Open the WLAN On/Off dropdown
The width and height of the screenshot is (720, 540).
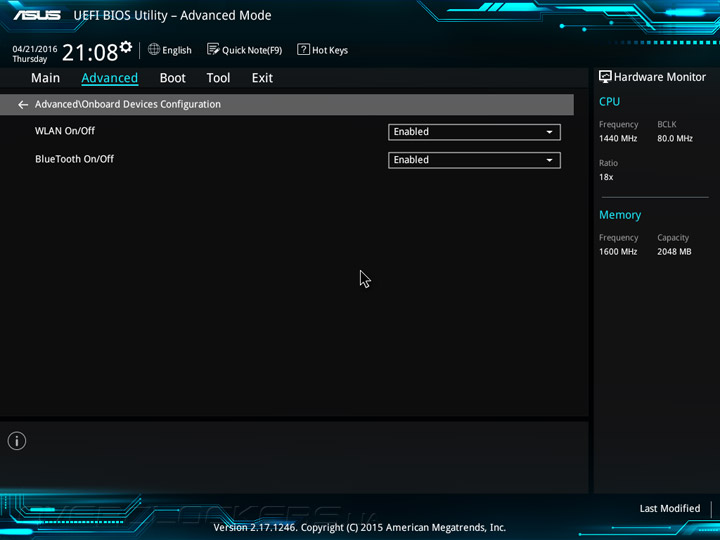click(474, 132)
